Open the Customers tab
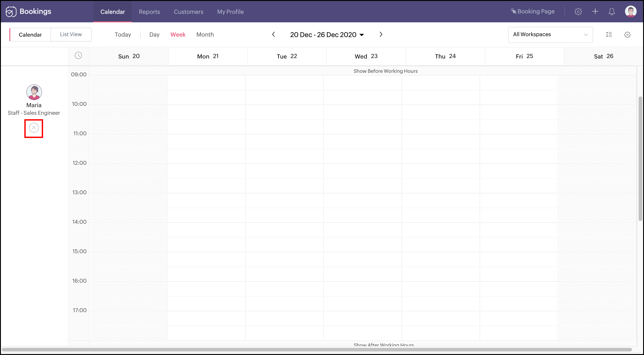644x355 pixels. pos(188,12)
